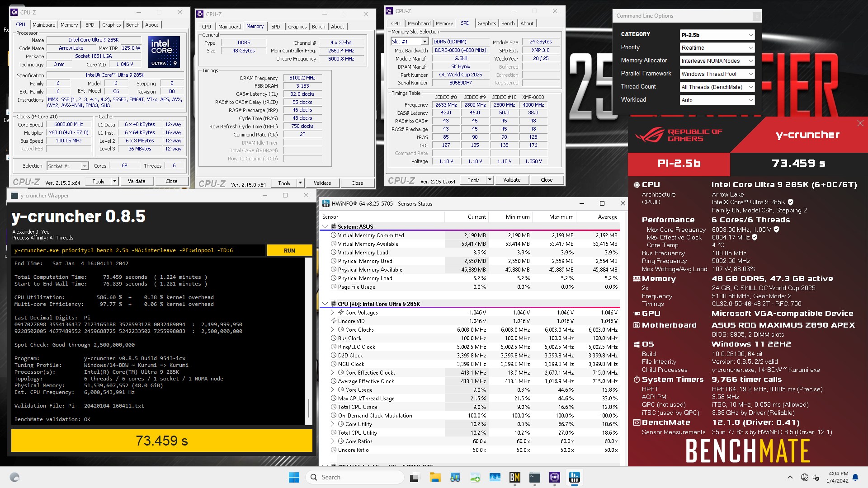Click the HWiNFO title bar icon

pos(325,204)
